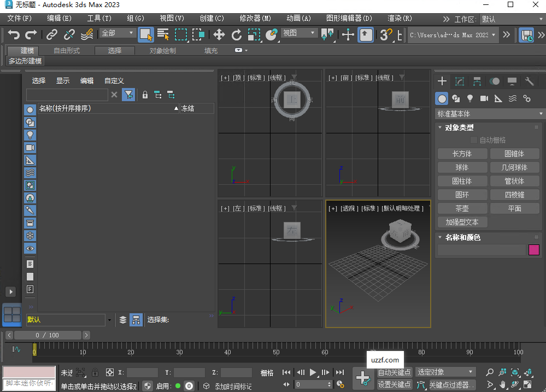Click the Undo toolbar icon
Image resolution: width=546 pixels, height=392 pixels.
pos(13,34)
